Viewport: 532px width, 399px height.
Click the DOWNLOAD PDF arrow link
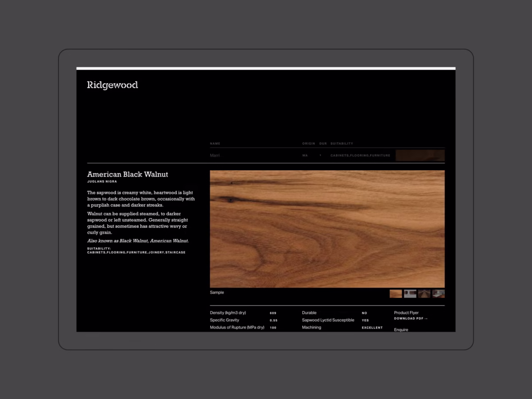411,318
